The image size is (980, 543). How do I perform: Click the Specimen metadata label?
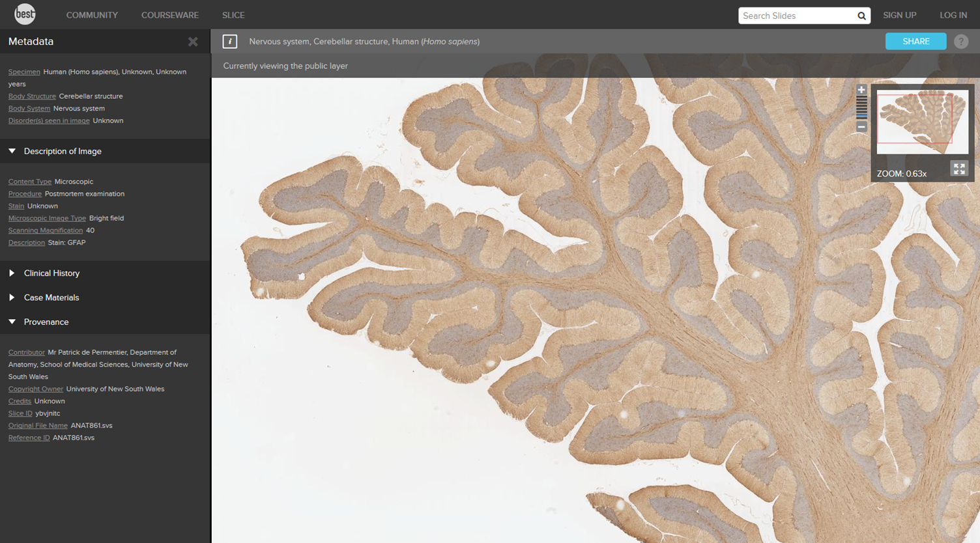tap(24, 72)
